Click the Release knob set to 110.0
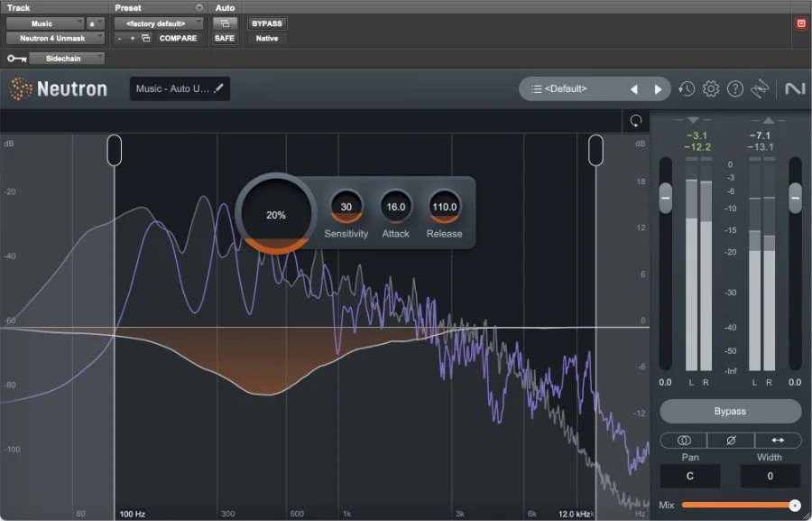This screenshot has height=521, width=812. (x=444, y=207)
